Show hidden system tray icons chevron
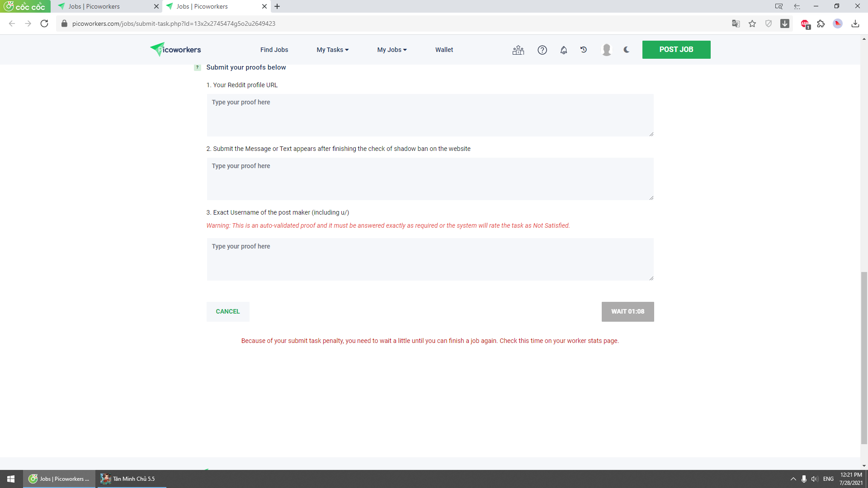The height and width of the screenshot is (488, 868). [x=793, y=479]
